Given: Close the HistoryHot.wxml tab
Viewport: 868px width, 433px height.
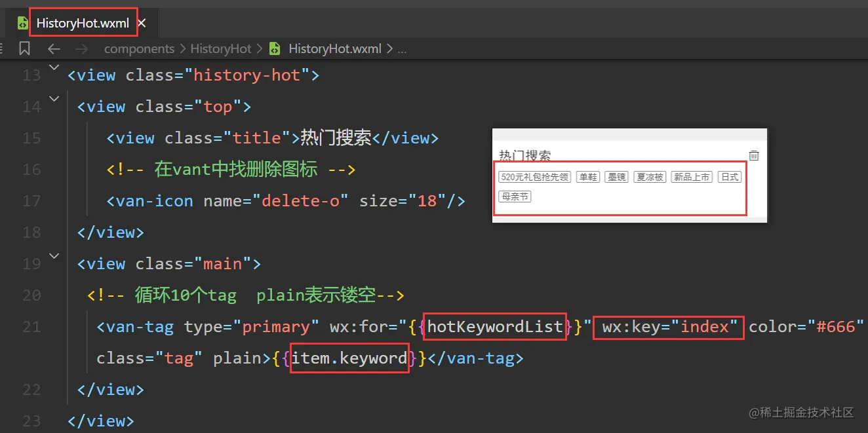Looking at the screenshot, I should 142,23.
